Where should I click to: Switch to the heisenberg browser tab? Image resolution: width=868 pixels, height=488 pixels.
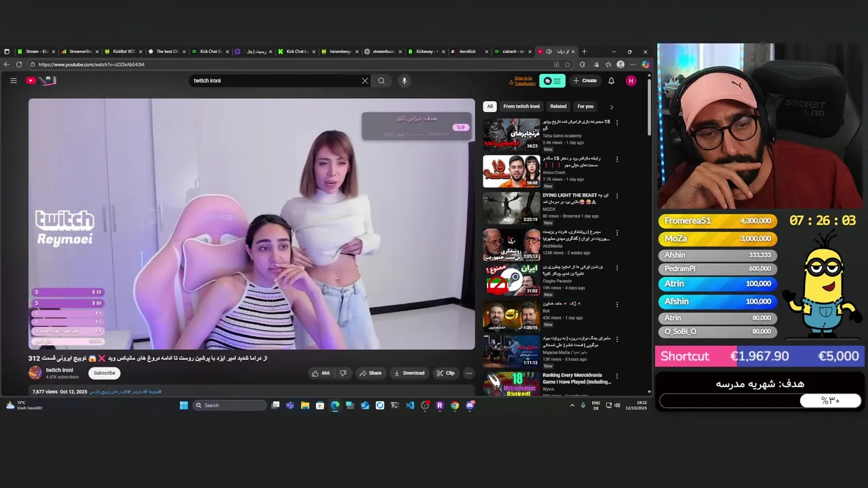click(x=339, y=52)
